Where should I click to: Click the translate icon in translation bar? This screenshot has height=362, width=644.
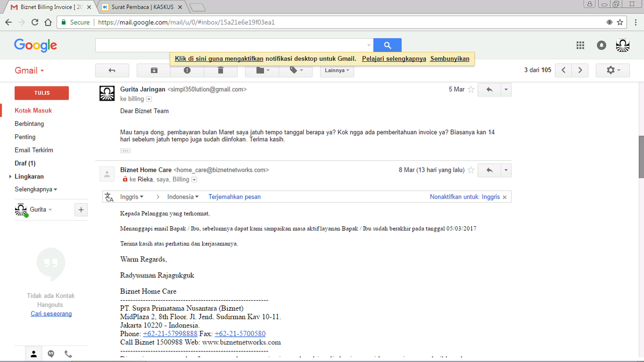click(x=109, y=197)
